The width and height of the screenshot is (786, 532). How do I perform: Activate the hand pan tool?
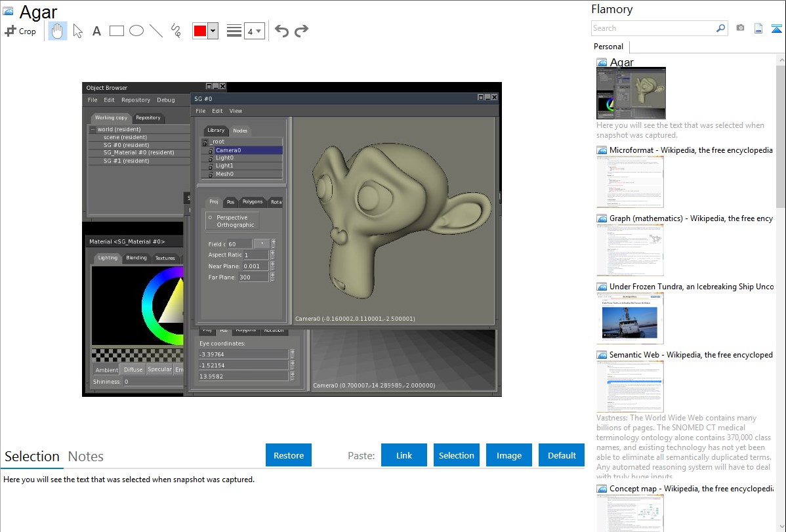(x=58, y=31)
